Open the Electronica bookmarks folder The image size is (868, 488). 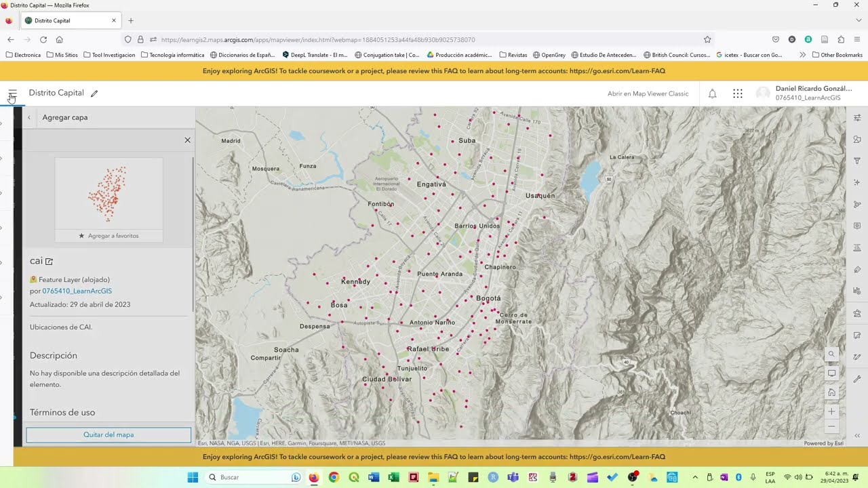23,55
